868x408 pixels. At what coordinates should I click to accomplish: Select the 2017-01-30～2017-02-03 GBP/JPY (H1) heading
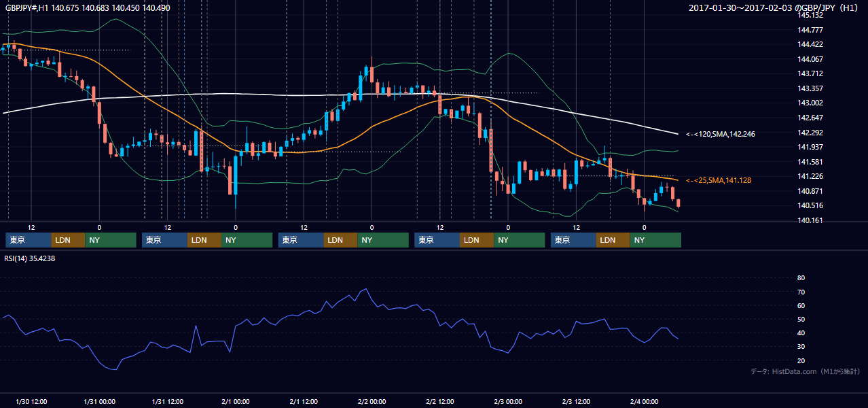(x=774, y=7)
